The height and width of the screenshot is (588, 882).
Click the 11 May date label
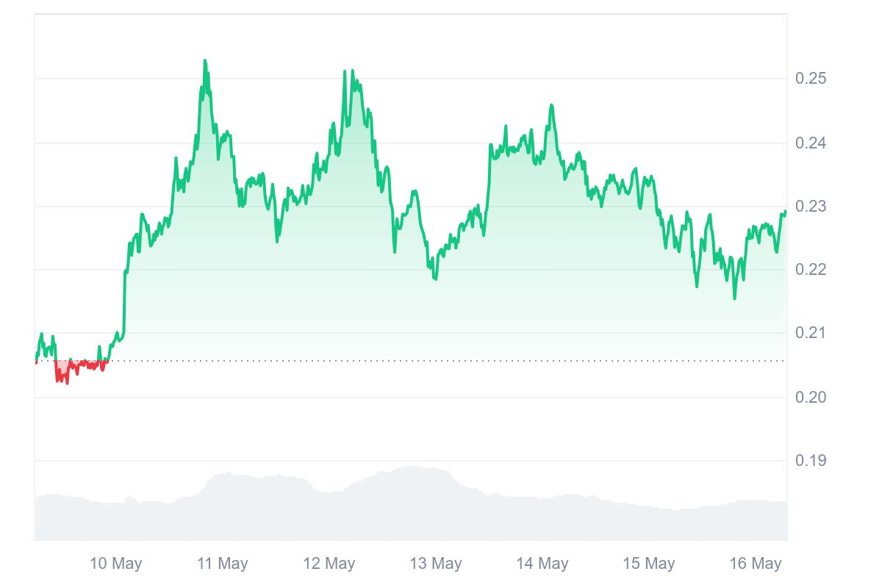click(222, 564)
